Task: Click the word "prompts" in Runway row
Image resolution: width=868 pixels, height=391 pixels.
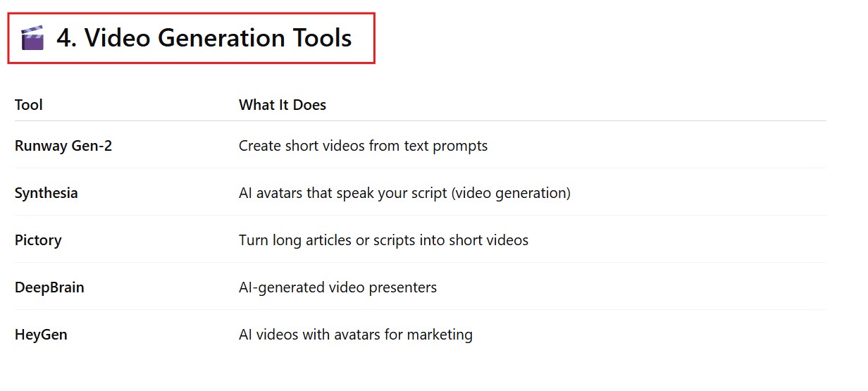Action: (463, 146)
